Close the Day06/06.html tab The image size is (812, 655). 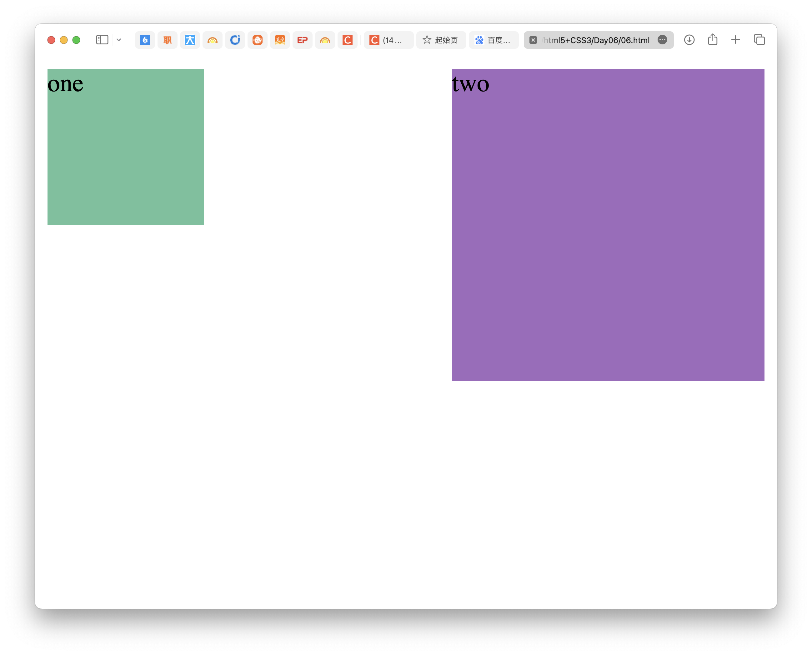[x=533, y=40]
